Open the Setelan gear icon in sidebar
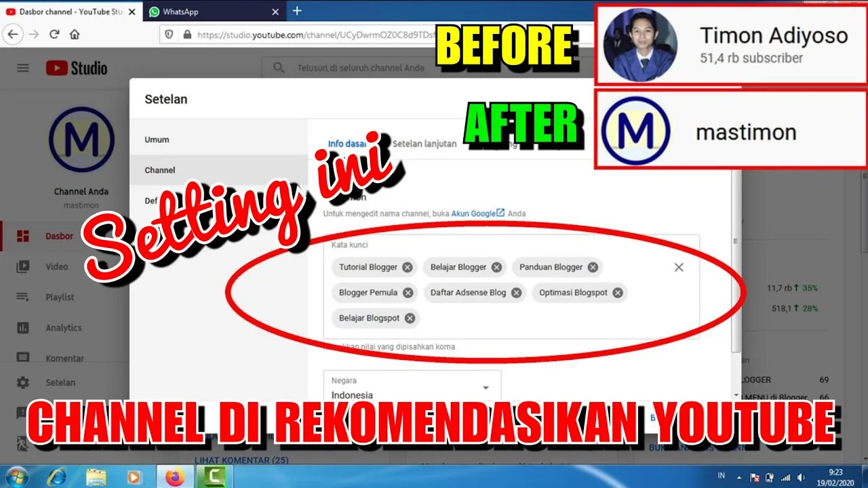 [x=23, y=382]
